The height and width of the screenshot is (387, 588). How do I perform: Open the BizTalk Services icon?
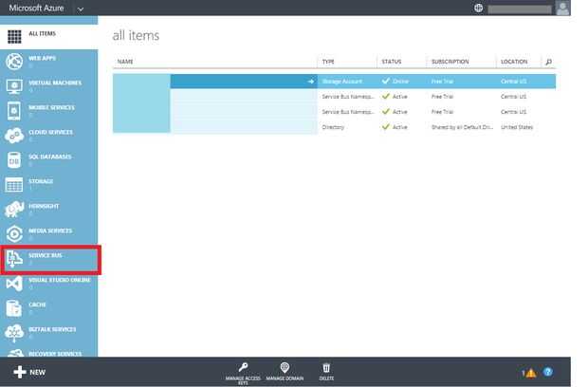[x=14, y=333]
